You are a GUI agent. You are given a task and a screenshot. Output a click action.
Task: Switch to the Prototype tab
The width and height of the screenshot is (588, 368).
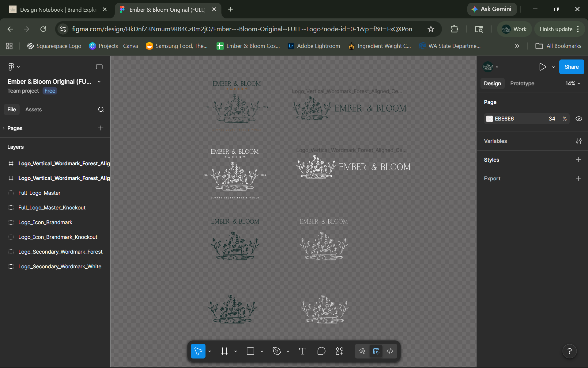(522, 83)
